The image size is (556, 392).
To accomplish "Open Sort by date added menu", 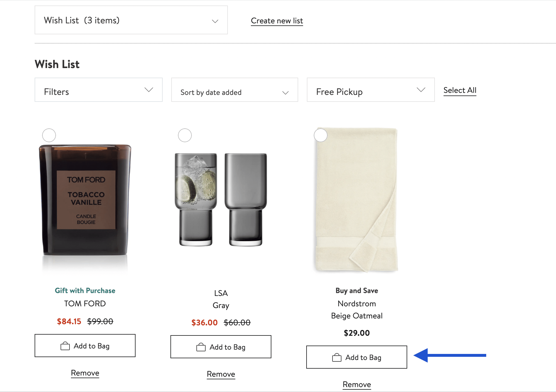I will coord(235,90).
